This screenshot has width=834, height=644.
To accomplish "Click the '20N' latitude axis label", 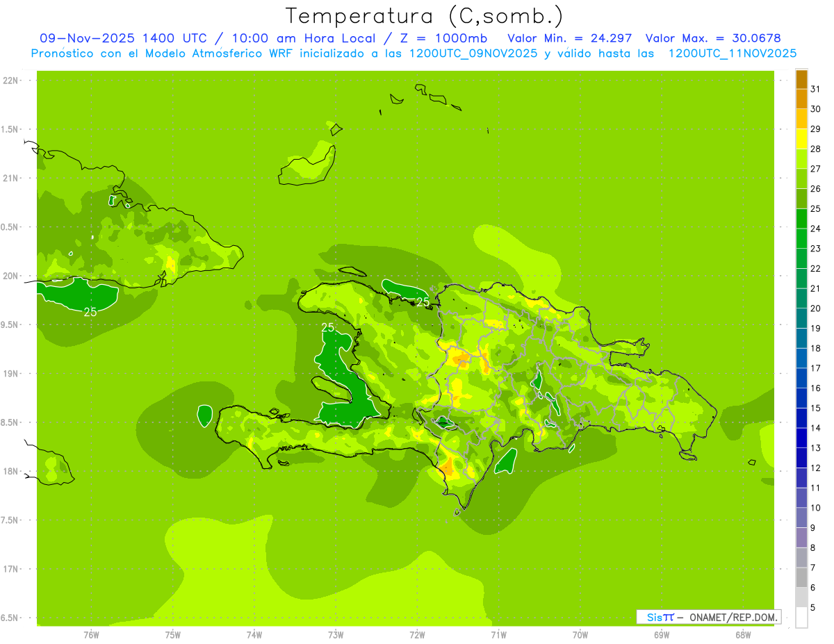I will point(11,276).
